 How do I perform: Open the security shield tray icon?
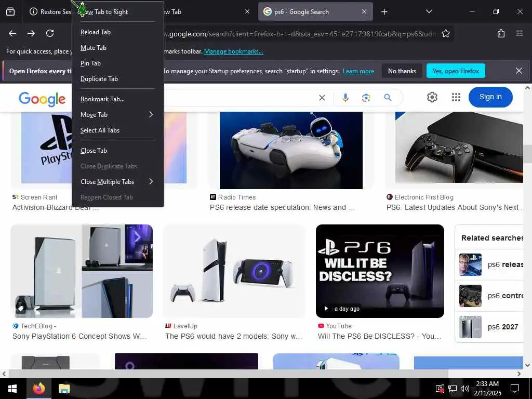pos(440,389)
